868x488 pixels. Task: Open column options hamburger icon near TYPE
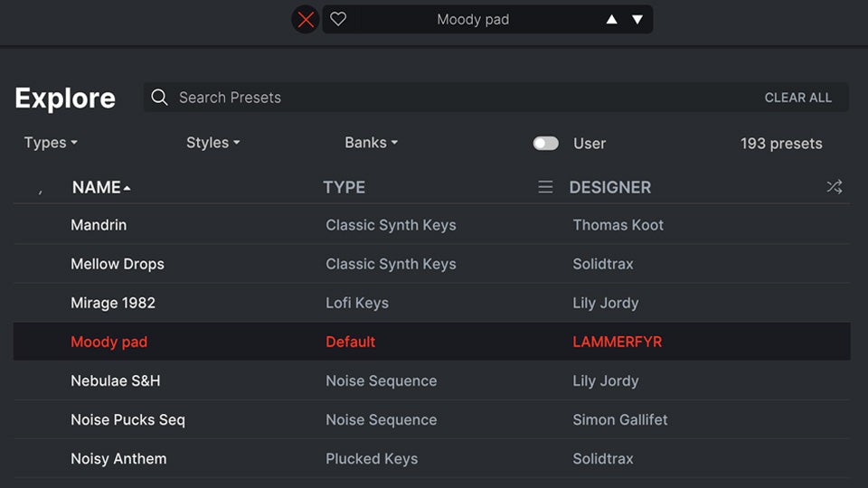coord(545,187)
